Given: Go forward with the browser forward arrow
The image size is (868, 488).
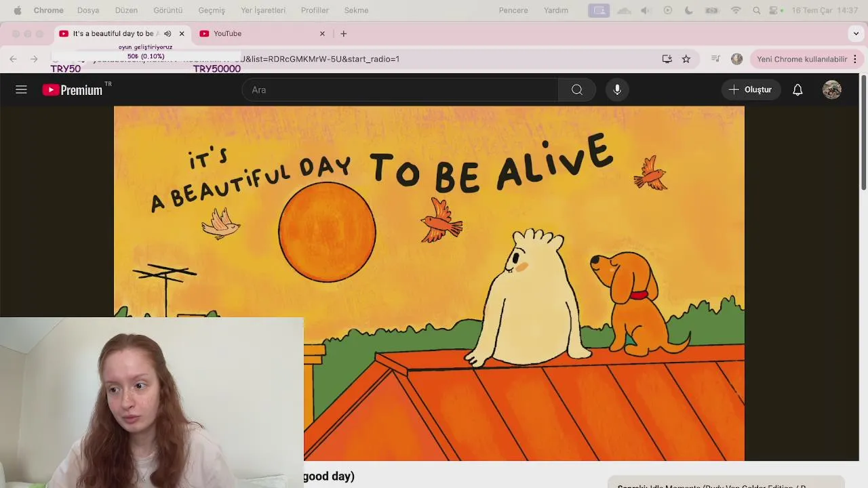Looking at the screenshot, I should (34, 59).
